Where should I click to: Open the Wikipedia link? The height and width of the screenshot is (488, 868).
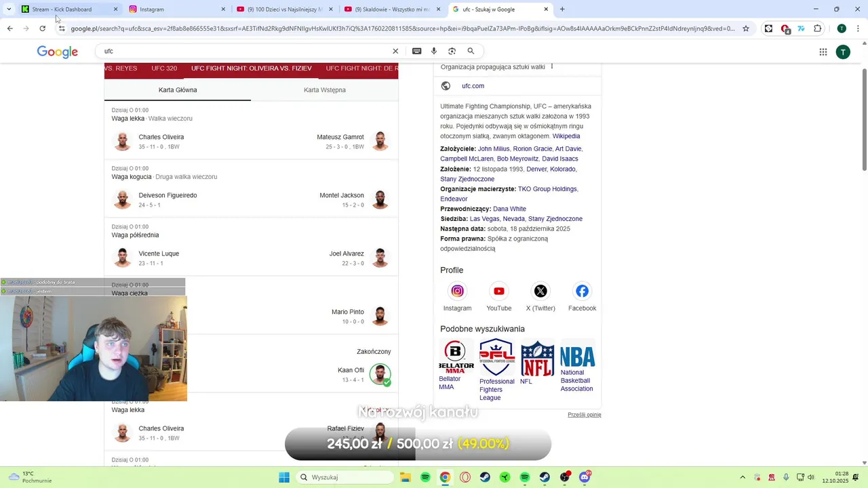(566, 136)
